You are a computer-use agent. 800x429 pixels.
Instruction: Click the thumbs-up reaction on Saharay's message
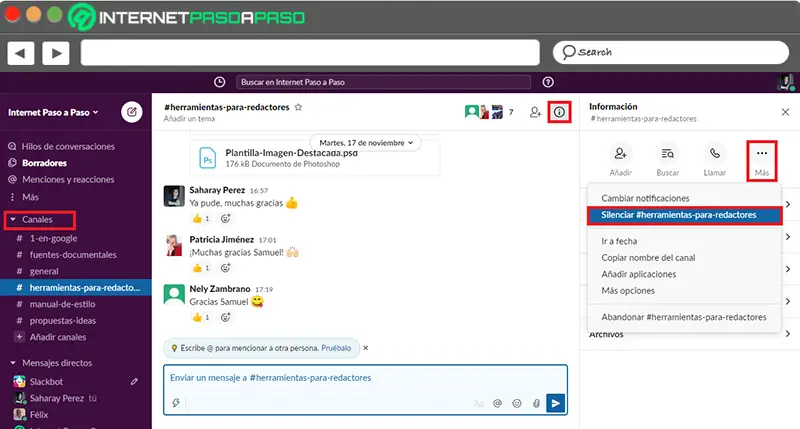tap(201, 219)
